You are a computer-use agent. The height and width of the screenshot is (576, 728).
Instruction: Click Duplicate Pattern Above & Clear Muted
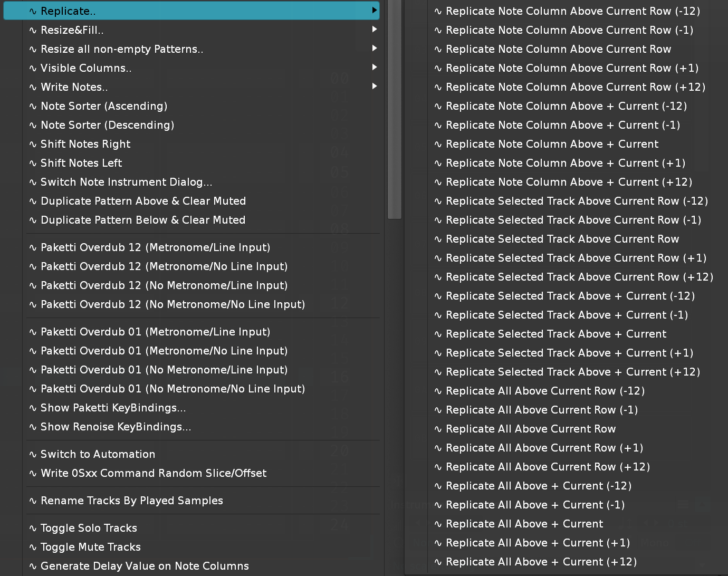(143, 201)
